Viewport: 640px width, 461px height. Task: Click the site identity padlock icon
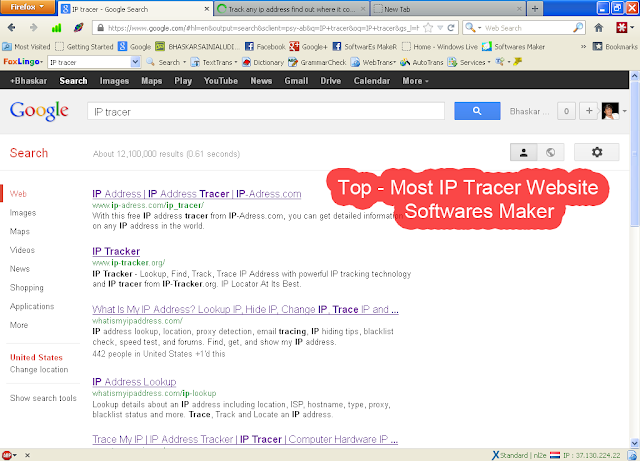tap(100, 28)
